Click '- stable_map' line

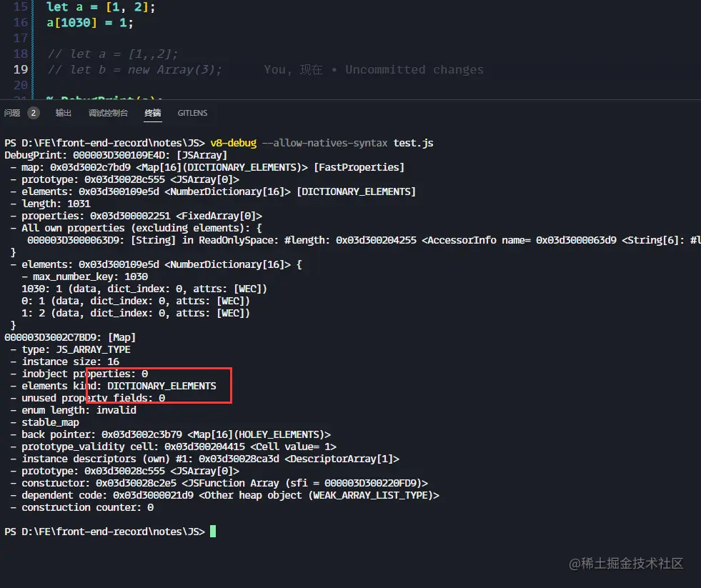44,422
